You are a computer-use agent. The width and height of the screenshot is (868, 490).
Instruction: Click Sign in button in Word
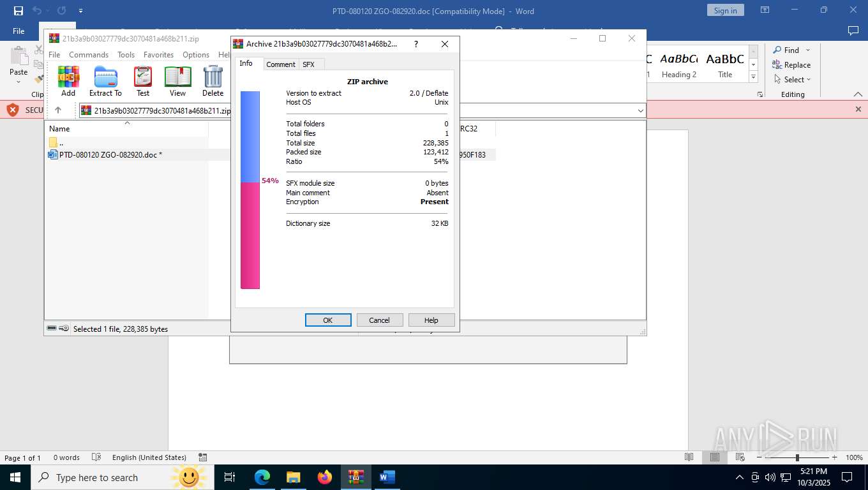pos(725,10)
